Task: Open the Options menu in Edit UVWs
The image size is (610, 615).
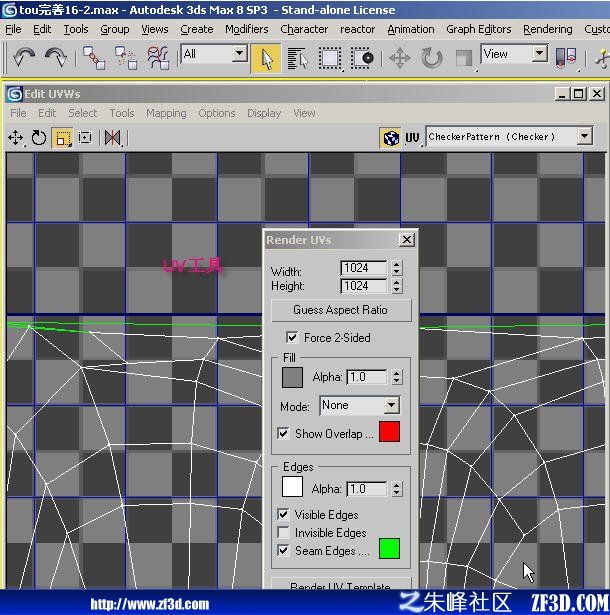Action: click(x=217, y=113)
